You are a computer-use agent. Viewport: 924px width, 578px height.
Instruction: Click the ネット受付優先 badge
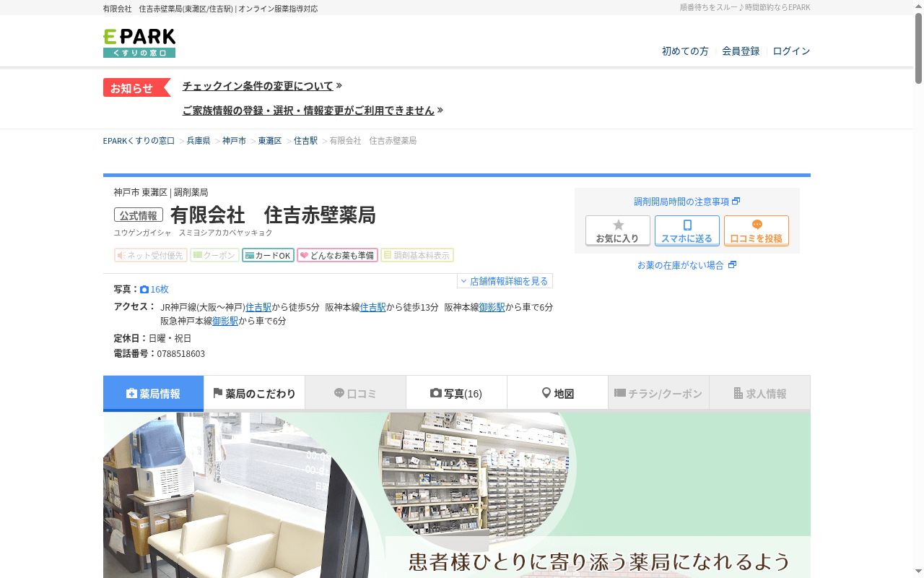[151, 255]
